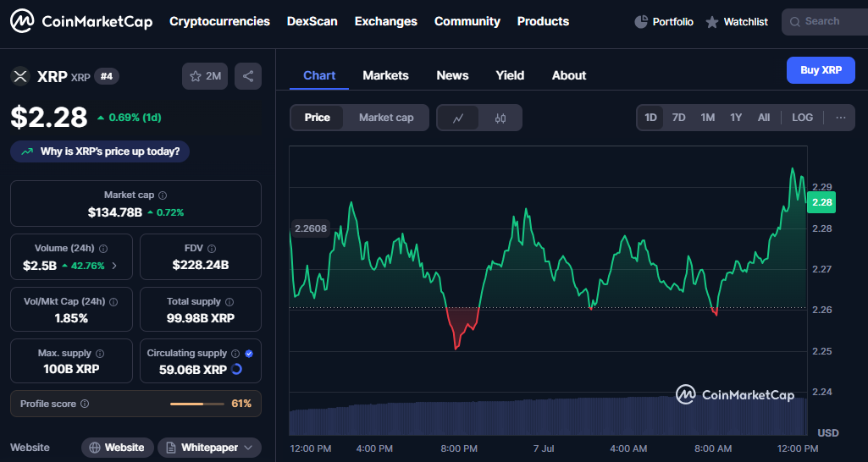Expand the Whitepaper dropdown chevron

tap(248, 448)
